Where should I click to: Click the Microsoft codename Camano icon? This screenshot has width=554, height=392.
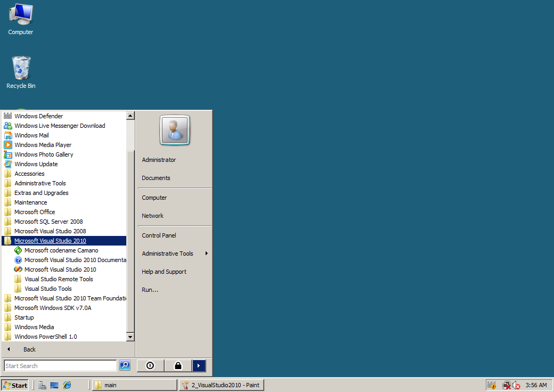[x=18, y=250]
